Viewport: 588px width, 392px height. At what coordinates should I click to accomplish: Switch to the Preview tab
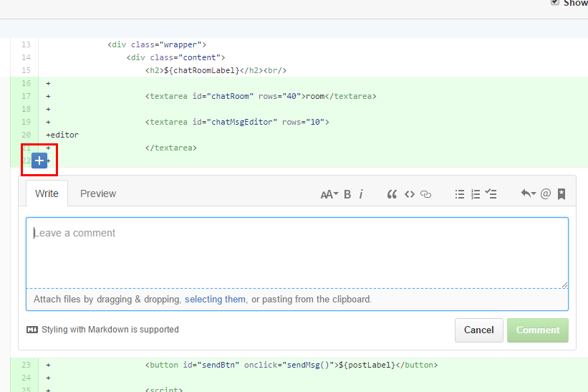(98, 193)
